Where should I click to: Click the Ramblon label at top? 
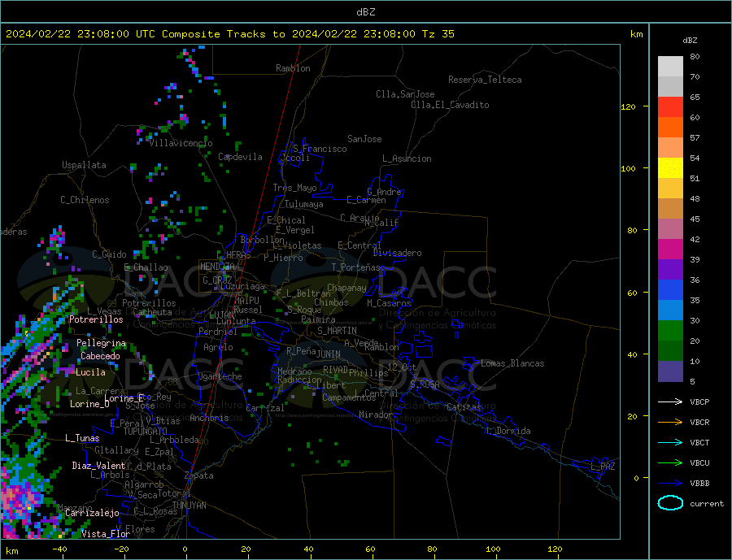(x=293, y=68)
